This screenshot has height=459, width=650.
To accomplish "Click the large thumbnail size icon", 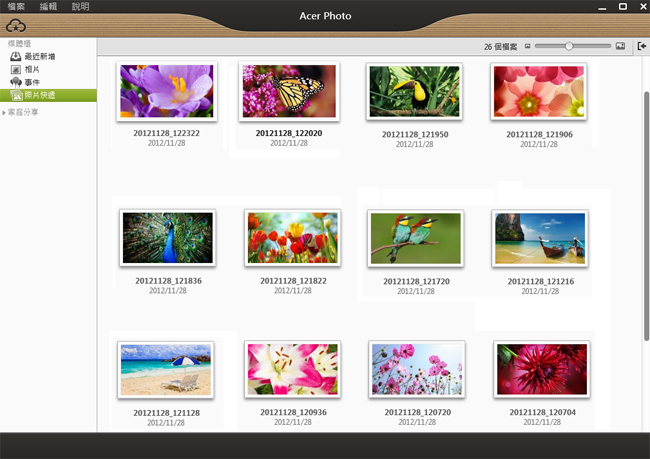I will 620,46.
